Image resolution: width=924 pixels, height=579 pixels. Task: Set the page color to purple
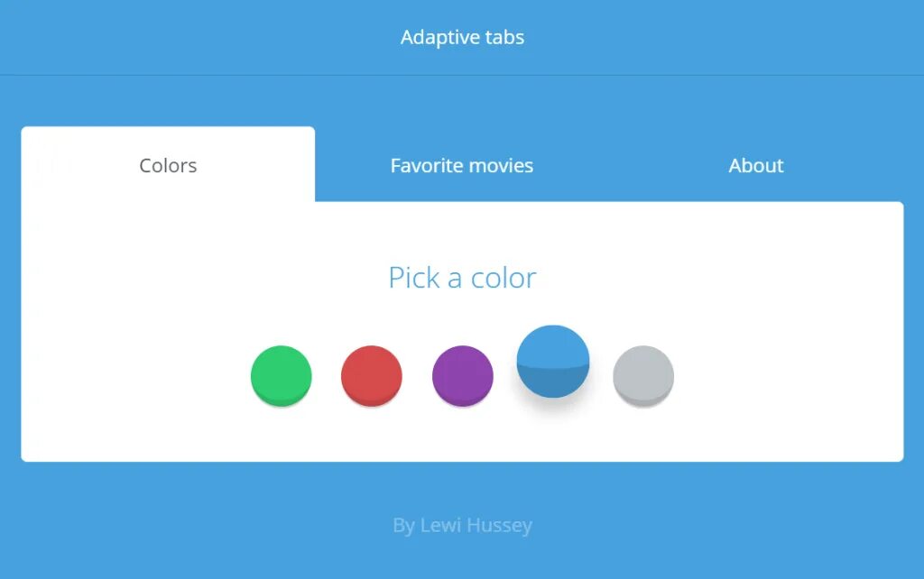[463, 375]
